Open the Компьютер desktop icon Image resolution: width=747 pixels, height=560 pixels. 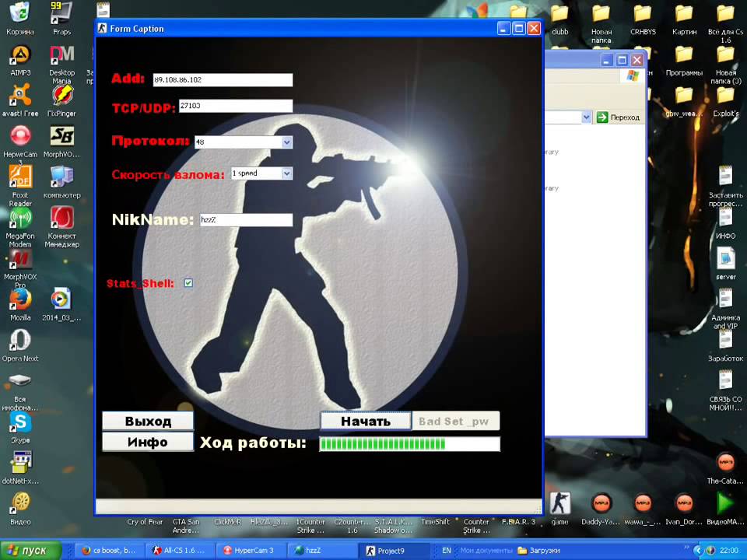(x=61, y=177)
